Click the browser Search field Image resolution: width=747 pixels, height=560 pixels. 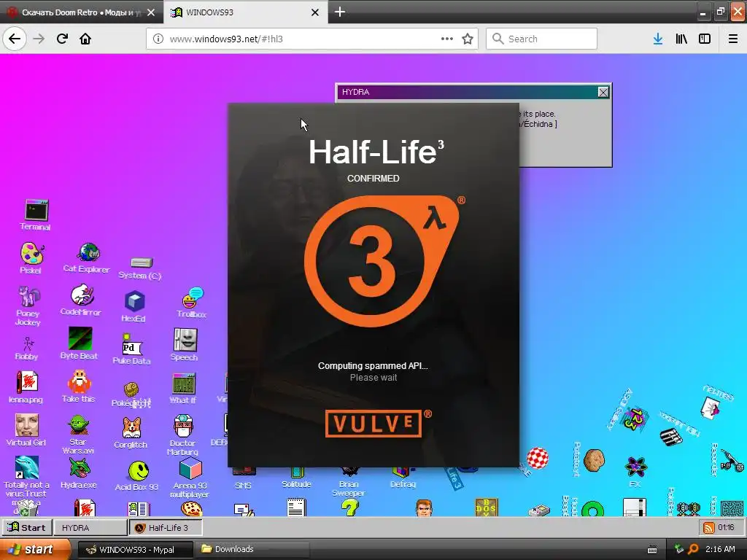point(542,39)
